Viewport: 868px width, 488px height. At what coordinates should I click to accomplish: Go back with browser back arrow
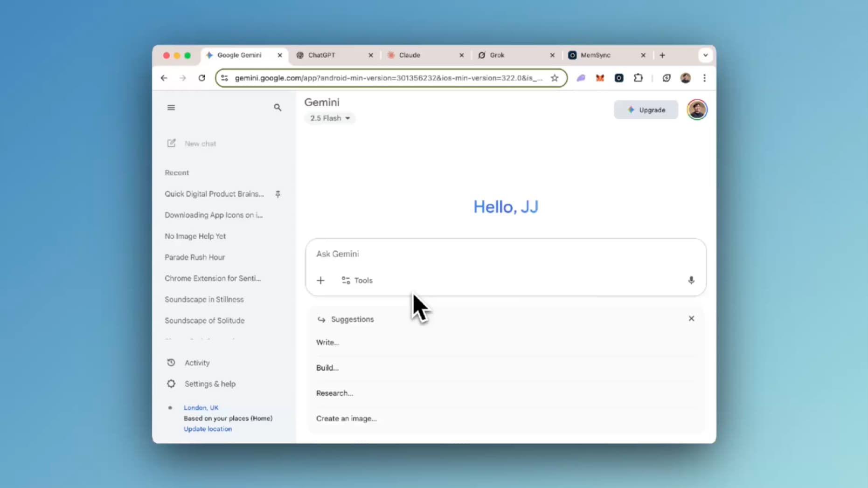point(164,78)
